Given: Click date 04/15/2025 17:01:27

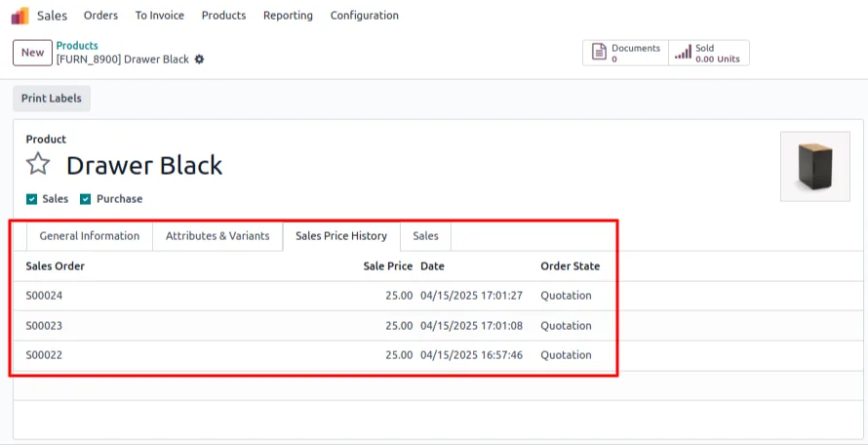Looking at the screenshot, I should (x=471, y=296).
